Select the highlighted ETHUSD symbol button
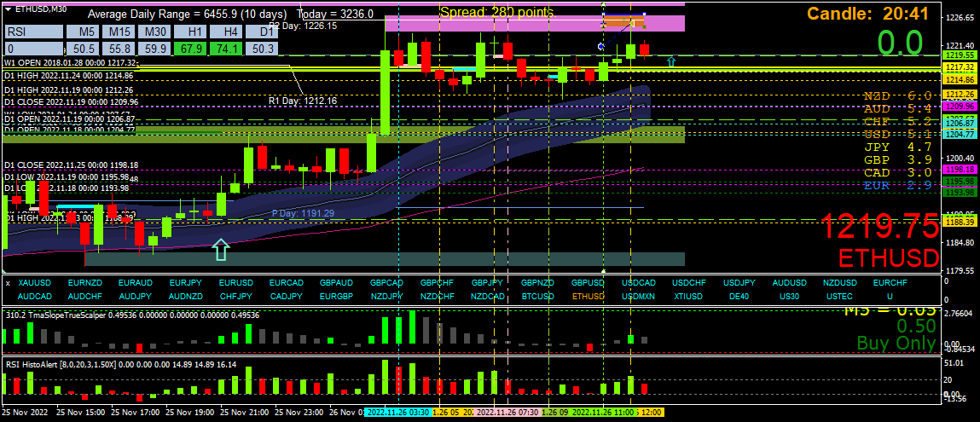Image resolution: width=980 pixels, height=422 pixels. pos(589,296)
